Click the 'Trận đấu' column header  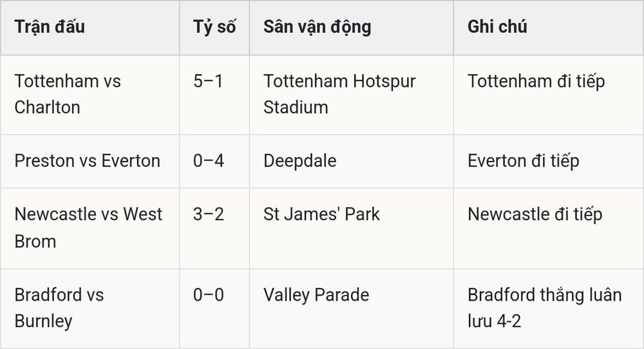coord(50,26)
